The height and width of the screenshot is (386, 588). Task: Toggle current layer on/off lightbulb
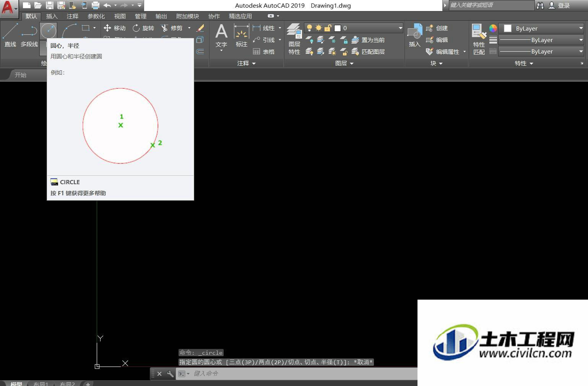[309, 28]
